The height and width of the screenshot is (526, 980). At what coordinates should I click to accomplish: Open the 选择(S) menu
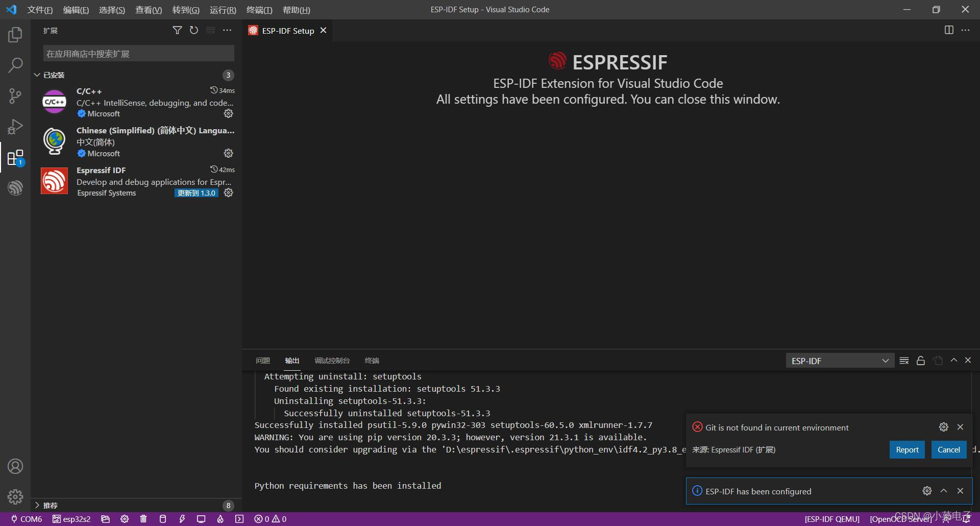click(112, 10)
